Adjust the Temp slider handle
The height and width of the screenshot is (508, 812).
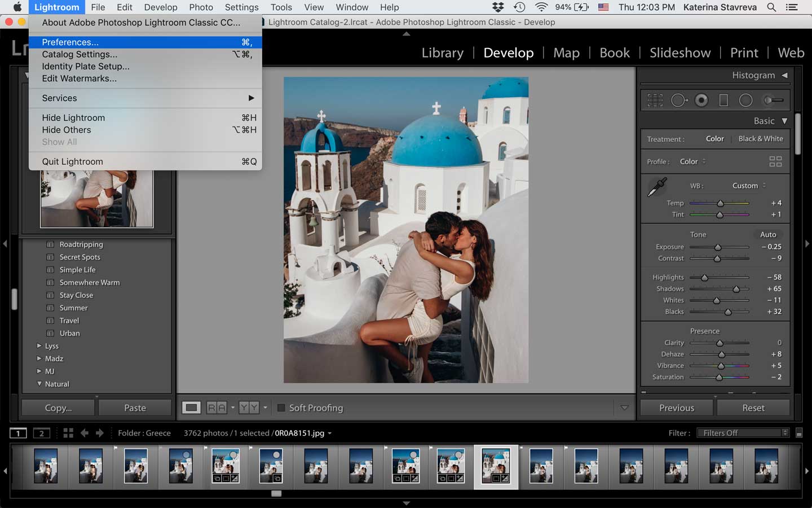720,203
